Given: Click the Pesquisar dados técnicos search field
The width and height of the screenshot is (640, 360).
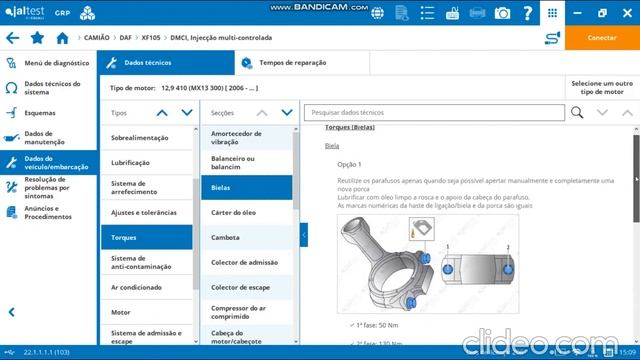Looking at the screenshot, I should [434, 112].
